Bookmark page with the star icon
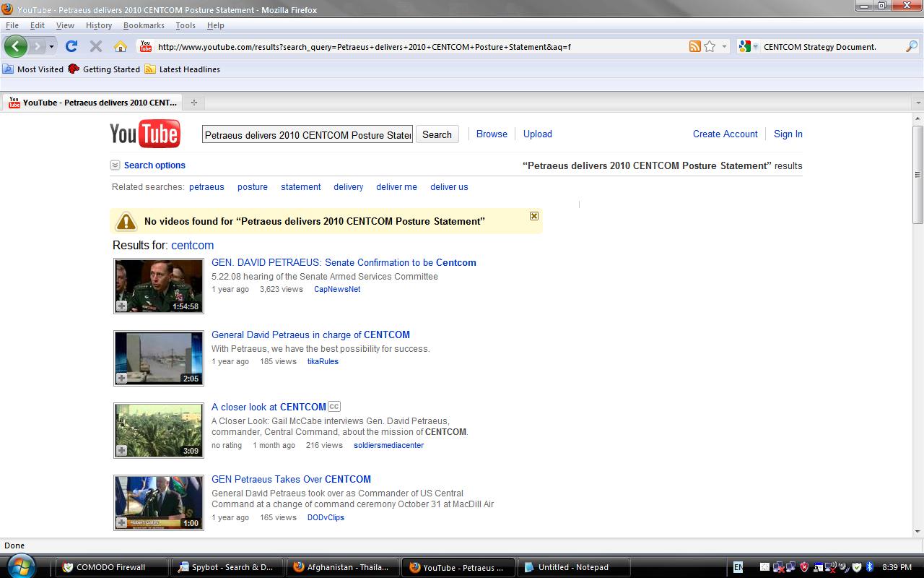 coord(710,46)
